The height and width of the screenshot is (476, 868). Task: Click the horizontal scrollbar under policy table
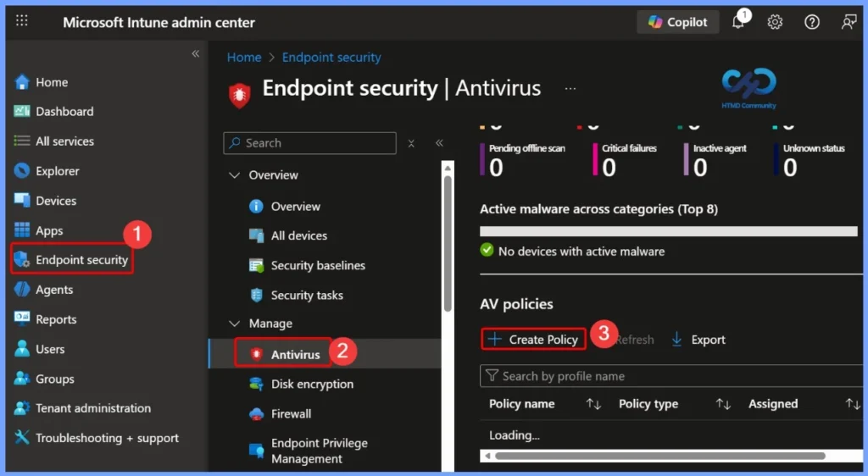(659, 457)
